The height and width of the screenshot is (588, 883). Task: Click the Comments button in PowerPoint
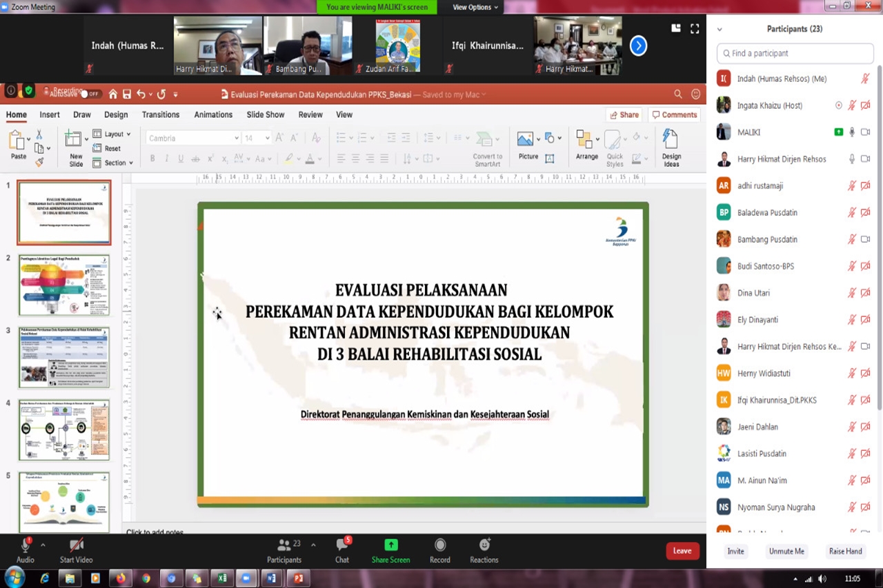[675, 115]
